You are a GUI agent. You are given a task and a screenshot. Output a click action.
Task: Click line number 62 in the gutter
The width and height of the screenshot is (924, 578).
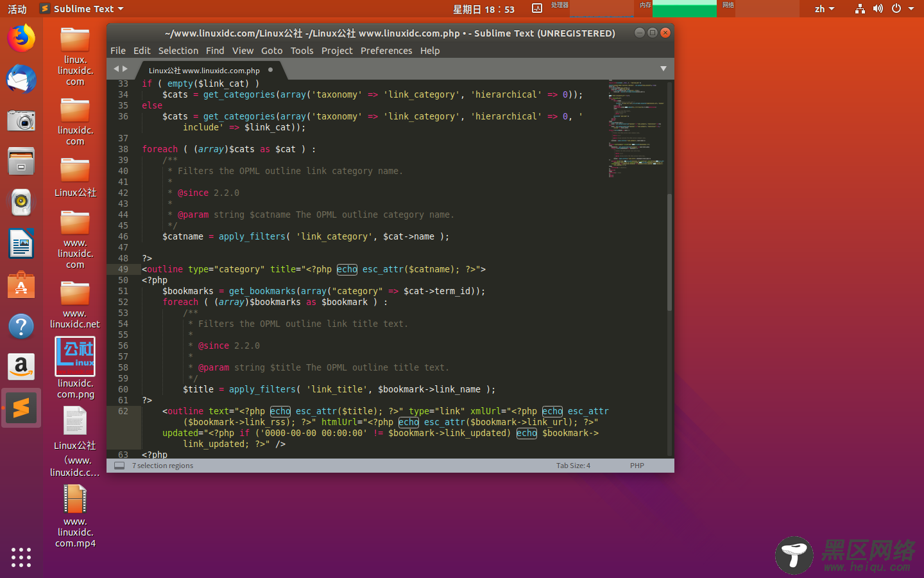123,411
